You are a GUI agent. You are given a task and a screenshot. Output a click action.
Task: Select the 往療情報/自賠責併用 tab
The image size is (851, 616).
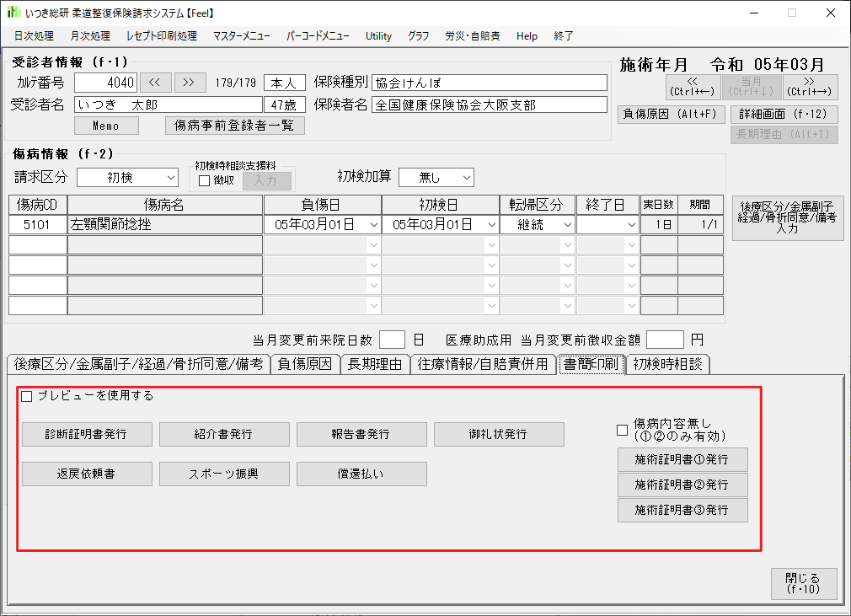click(483, 364)
